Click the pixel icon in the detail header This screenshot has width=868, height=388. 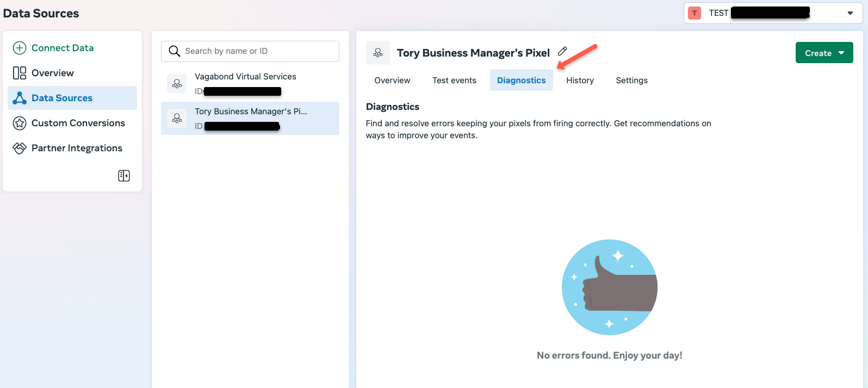pos(378,53)
